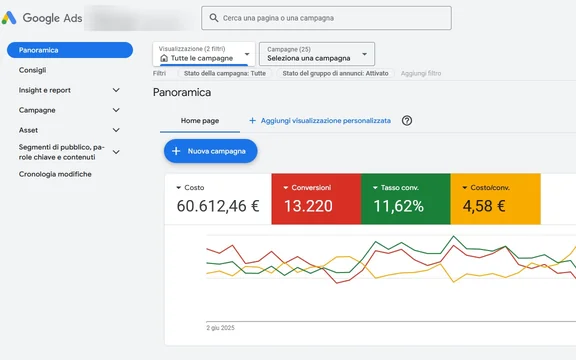The height and width of the screenshot is (360, 576).
Task: Click the search field for pages or campaigns
Action: coord(326,18)
